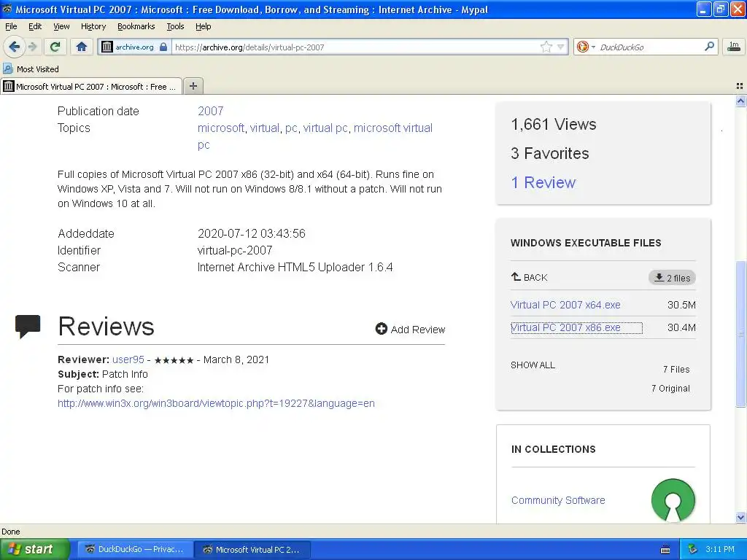
Task: Open the Tools menu
Action: (x=175, y=26)
